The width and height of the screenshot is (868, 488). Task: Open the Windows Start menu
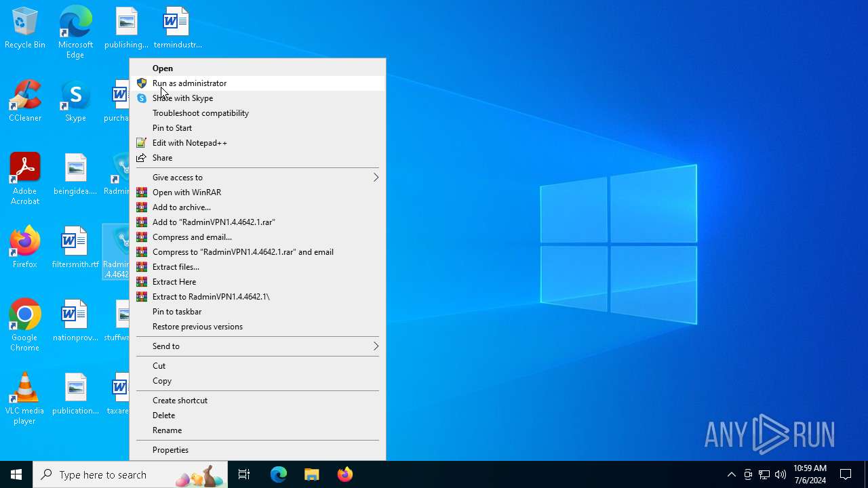pos(16,474)
